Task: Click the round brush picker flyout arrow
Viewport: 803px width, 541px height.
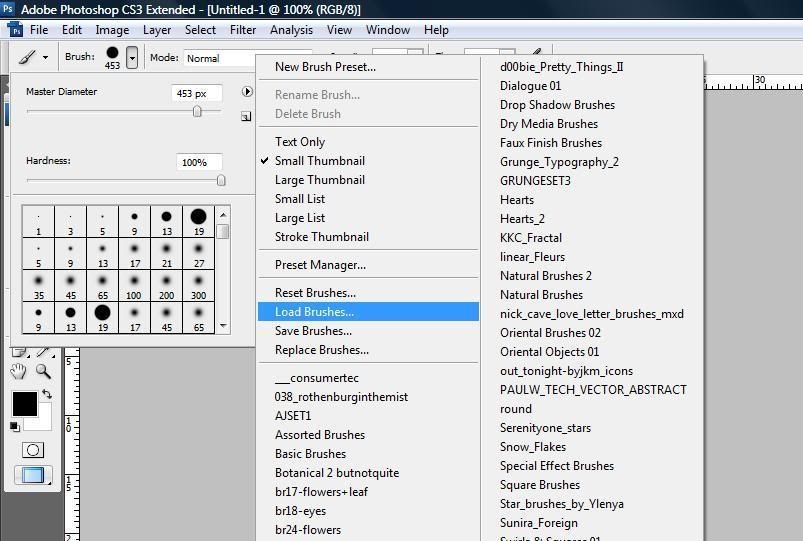Action: pyautogui.click(x=247, y=91)
